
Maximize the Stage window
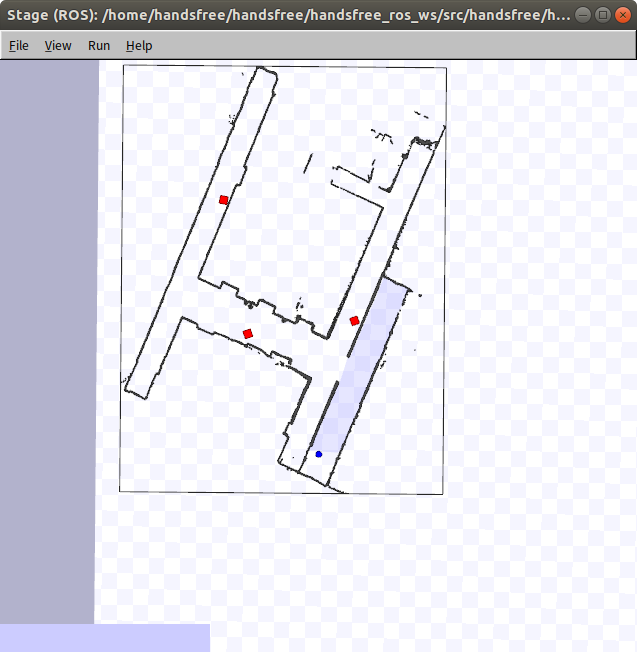point(603,15)
